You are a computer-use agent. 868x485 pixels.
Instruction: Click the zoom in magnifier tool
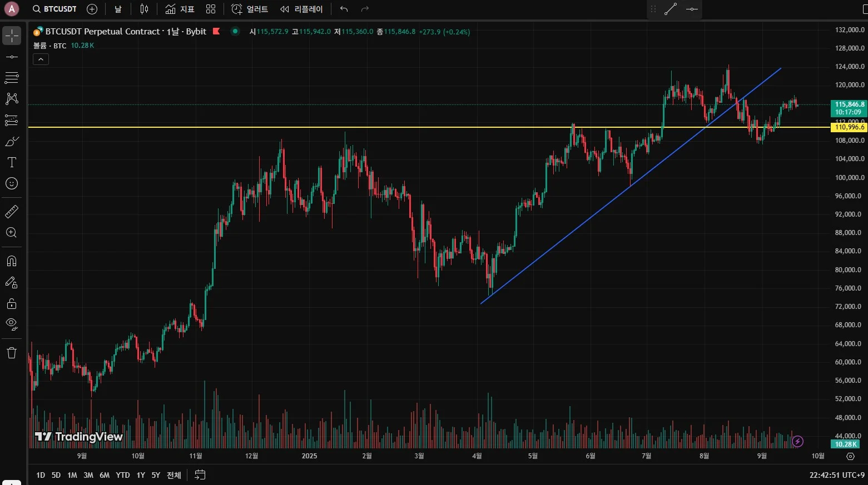click(x=12, y=233)
